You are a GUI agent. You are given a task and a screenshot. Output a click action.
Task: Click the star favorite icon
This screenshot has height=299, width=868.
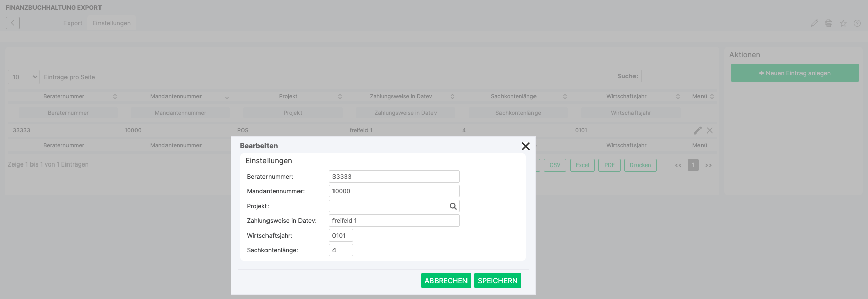(x=843, y=23)
